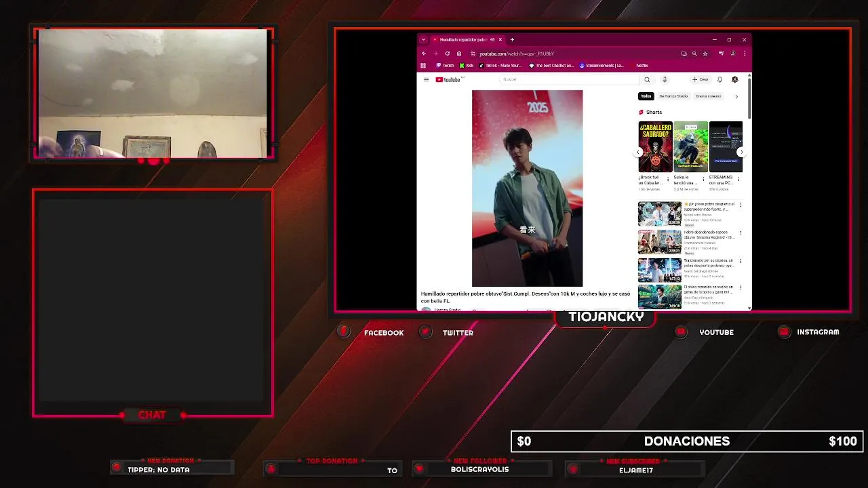Screen dimensions: 868x488
Task: Show next Shorts with the right arrow
Action: tap(741, 152)
